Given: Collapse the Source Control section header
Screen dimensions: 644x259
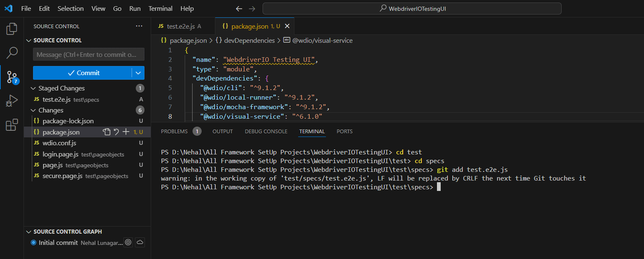Looking at the screenshot, I should [29, 41].
